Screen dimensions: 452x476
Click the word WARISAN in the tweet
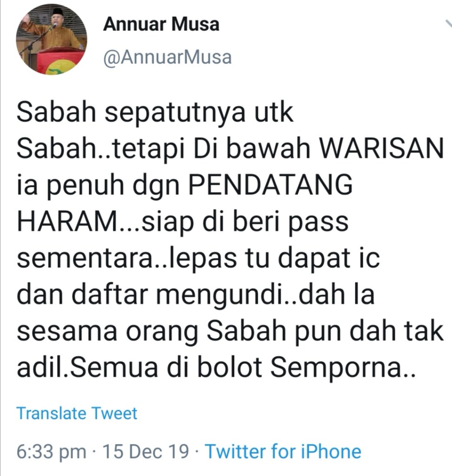(x=381, y=148)
